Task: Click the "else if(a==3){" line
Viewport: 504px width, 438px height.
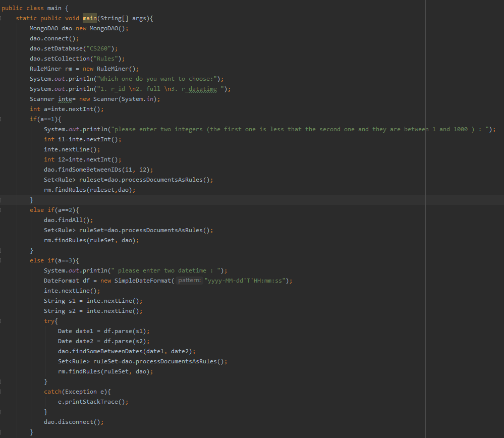Action: [54, 260]
